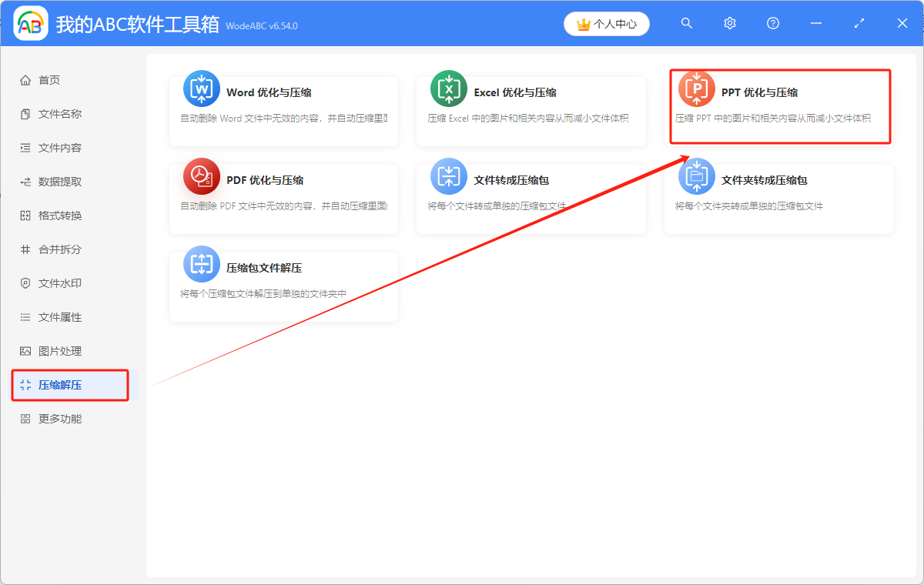Open 更多功能 from the sidebar
Viewport: 924px width, 585px height.
click(x=49, y=418)
